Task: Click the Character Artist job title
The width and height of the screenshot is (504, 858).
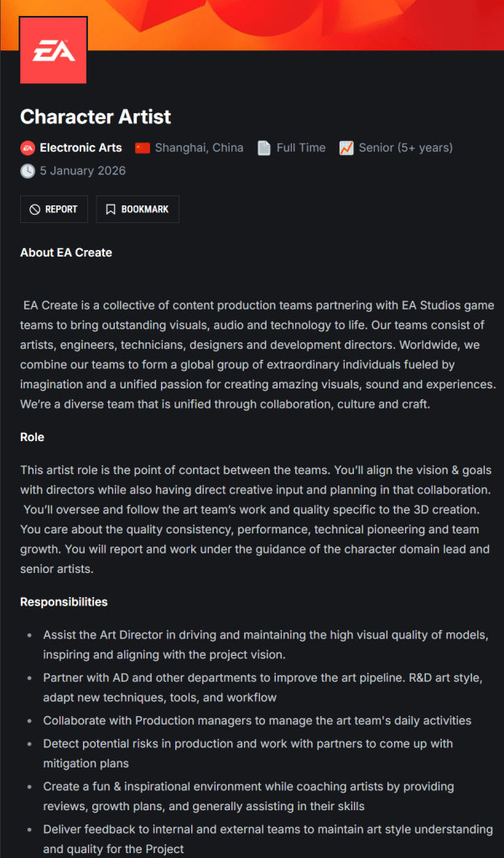Action: (x=96, y=117)
